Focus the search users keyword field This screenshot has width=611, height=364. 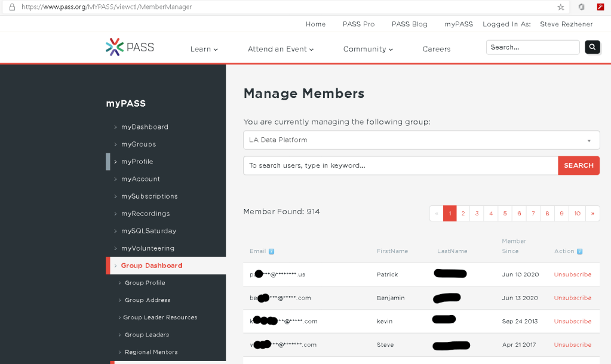tap(400, 165)
